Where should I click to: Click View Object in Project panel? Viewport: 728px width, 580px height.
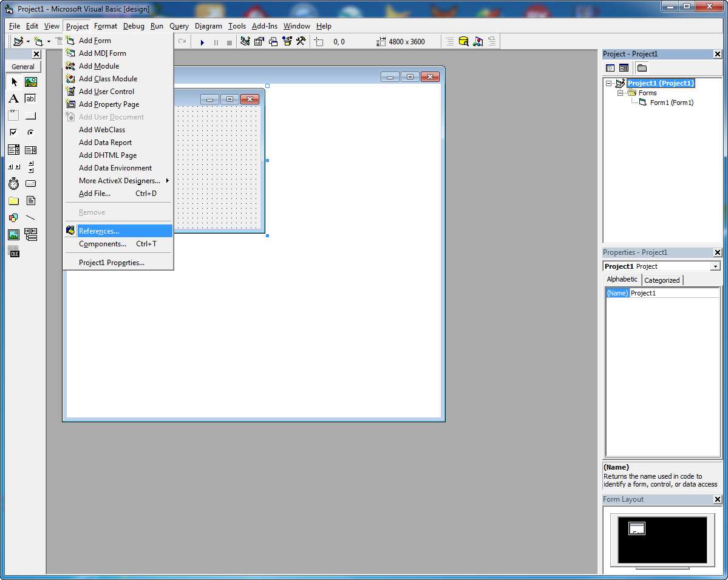tap(624, 68)
